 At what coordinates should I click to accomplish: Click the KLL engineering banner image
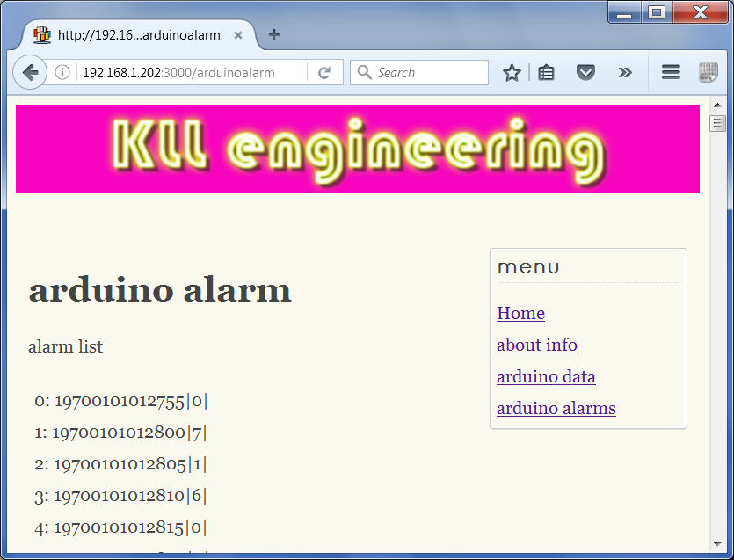pyautogui.click(x=357, y=149)
